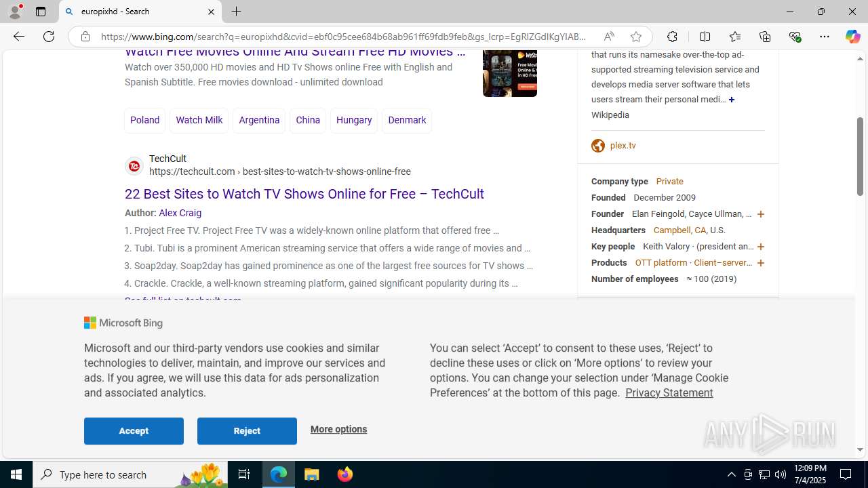868x488 pixels.
Task: Click the address bar URL
Action: (x=344, y=37)
